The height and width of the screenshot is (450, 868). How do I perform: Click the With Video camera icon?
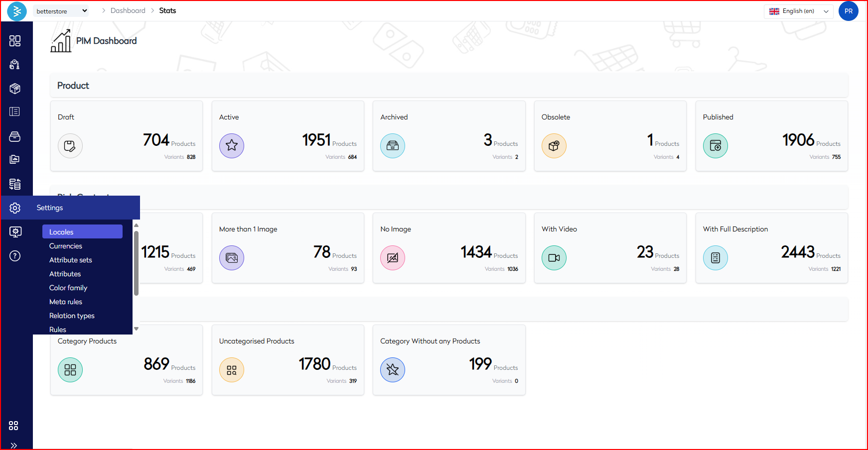554,258
